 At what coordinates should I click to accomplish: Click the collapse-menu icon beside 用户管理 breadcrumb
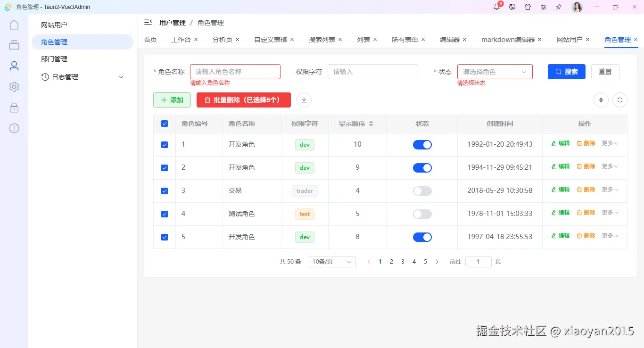(148, 22)
